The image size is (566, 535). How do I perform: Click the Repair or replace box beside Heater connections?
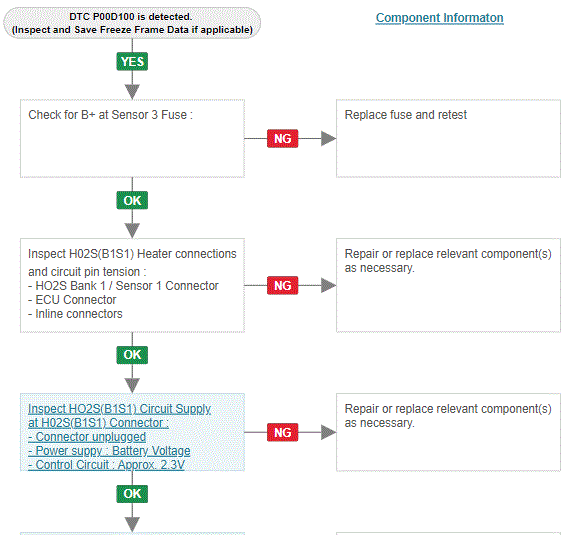coord(448,285)
